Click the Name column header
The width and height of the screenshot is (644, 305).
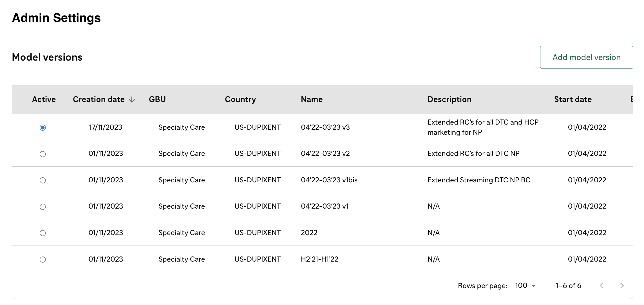tap(312, 99)
